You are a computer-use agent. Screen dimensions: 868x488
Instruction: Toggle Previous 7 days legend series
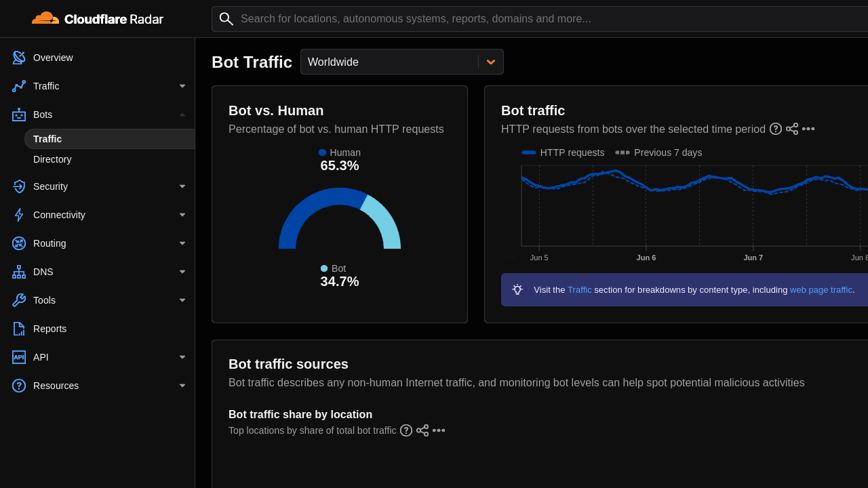tap(658, 152)
